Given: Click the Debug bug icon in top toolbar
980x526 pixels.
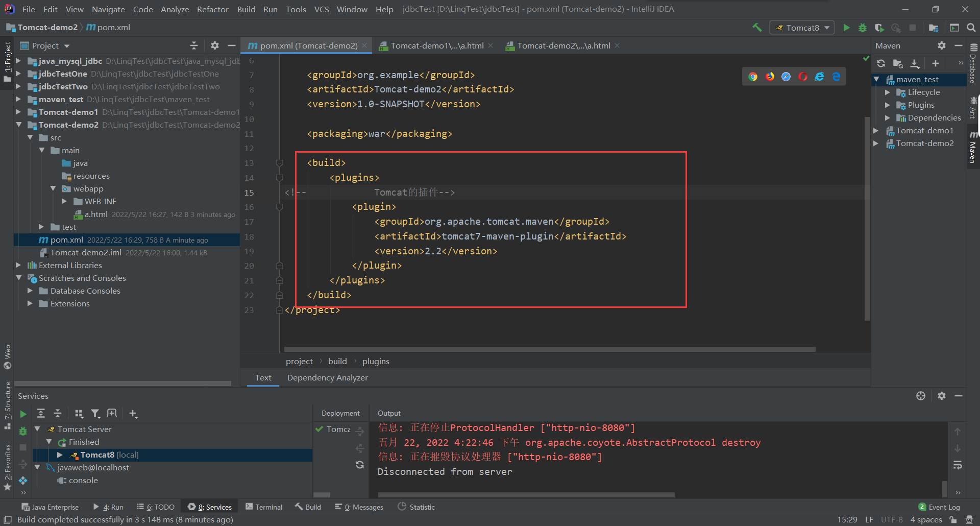Looking at the screenshot, I should pos(863,28).
